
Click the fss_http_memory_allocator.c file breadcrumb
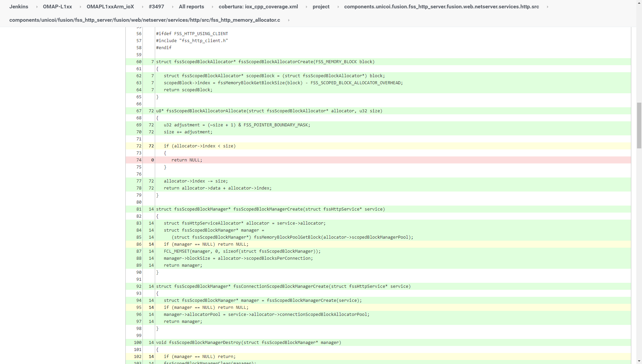(144, 20)
